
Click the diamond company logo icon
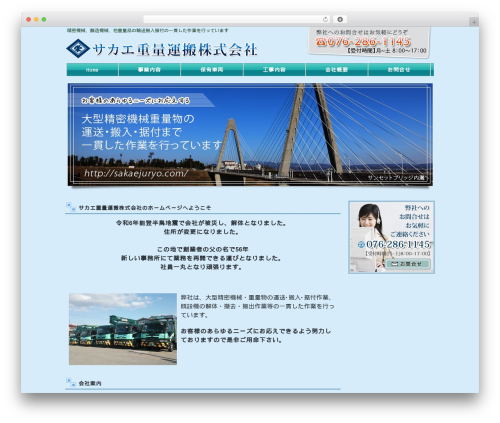[78, 49]
